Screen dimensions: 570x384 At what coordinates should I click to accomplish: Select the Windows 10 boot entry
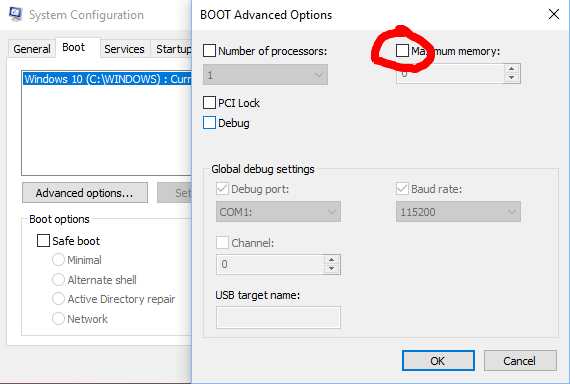(107, 79)
